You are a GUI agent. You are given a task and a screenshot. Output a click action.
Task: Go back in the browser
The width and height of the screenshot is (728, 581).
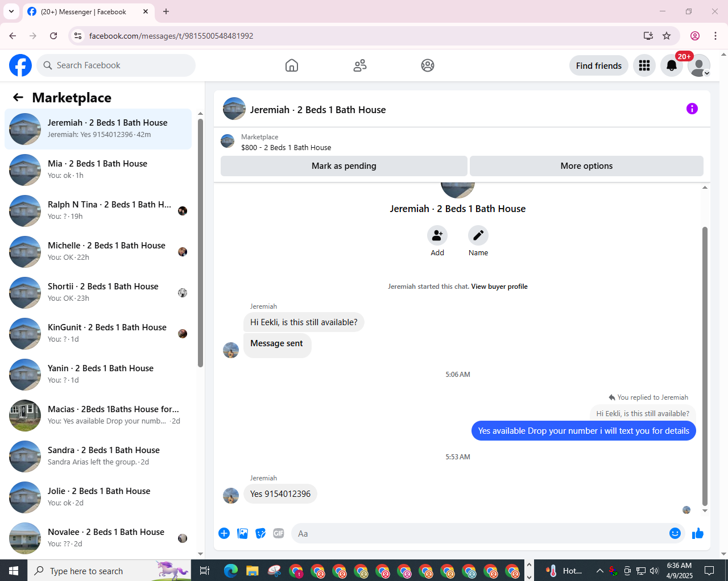click(13, 36)
